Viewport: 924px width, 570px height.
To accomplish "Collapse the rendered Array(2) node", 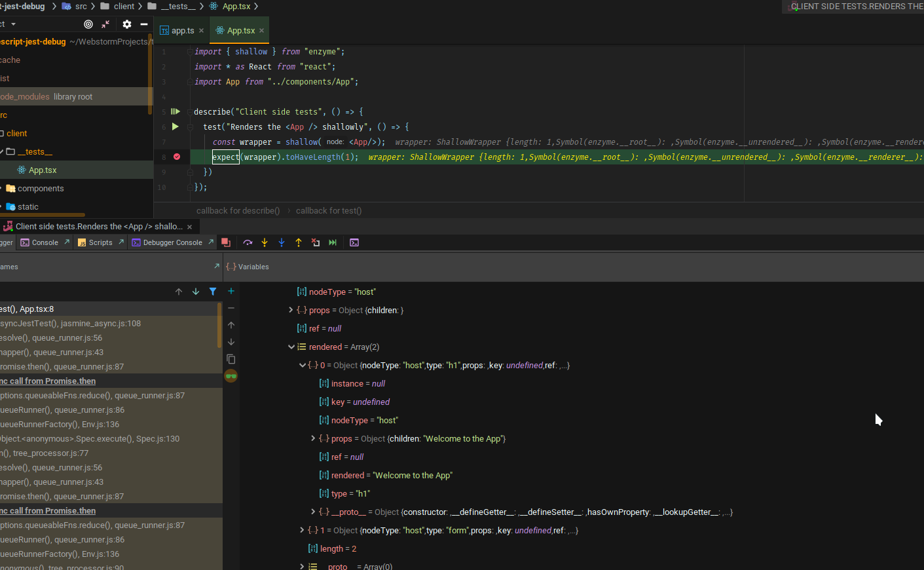I will (x=291, y=347).
